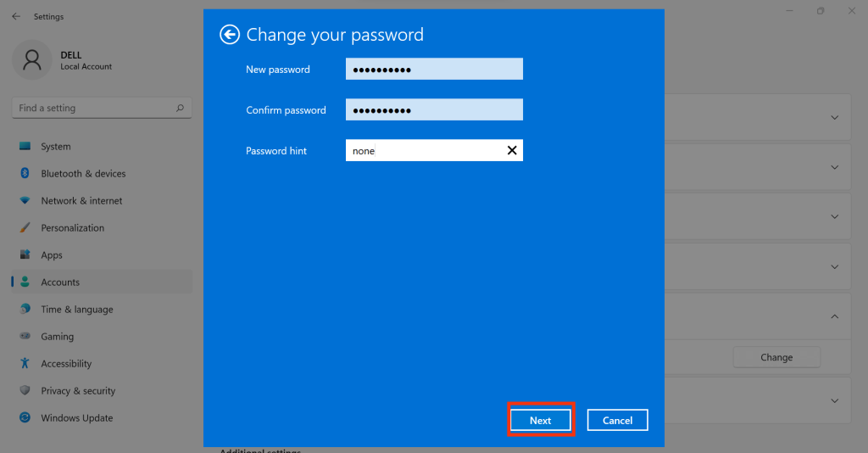Screen dimensions: 868x453
Task: Go to Network & internet settings
Action: pos(102,200)
